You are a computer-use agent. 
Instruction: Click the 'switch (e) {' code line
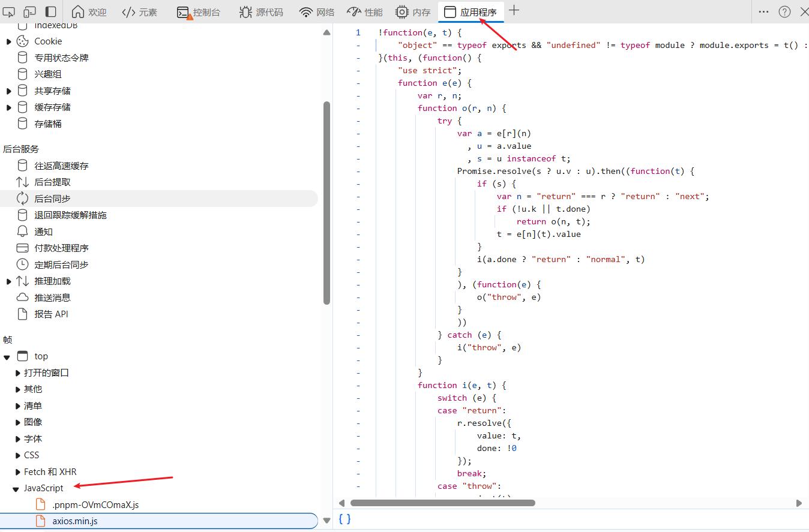click(x=467, y=398)
